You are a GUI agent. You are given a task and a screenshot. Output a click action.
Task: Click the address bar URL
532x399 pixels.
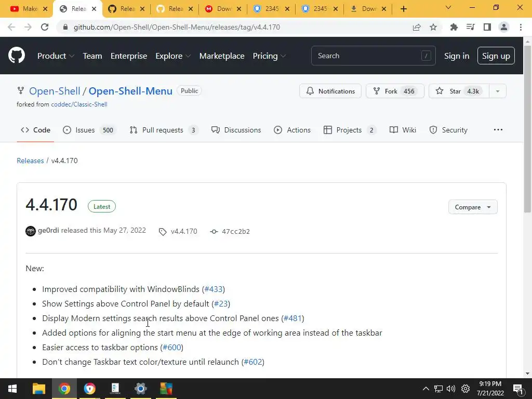(177, 27)
